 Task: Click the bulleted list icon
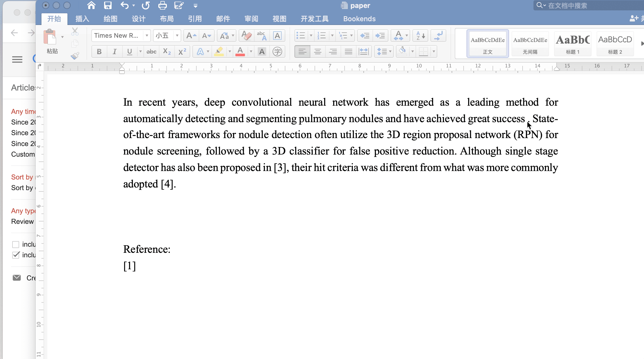pyautogui.click(x=301, y=36)
